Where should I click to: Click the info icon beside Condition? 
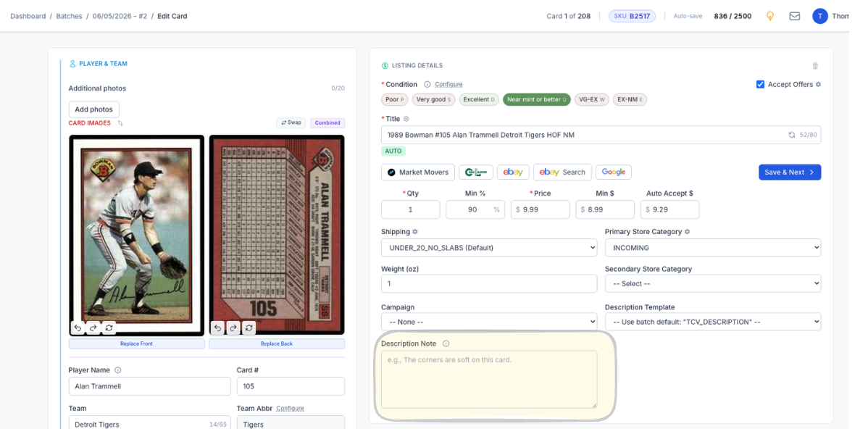(427, 85)
